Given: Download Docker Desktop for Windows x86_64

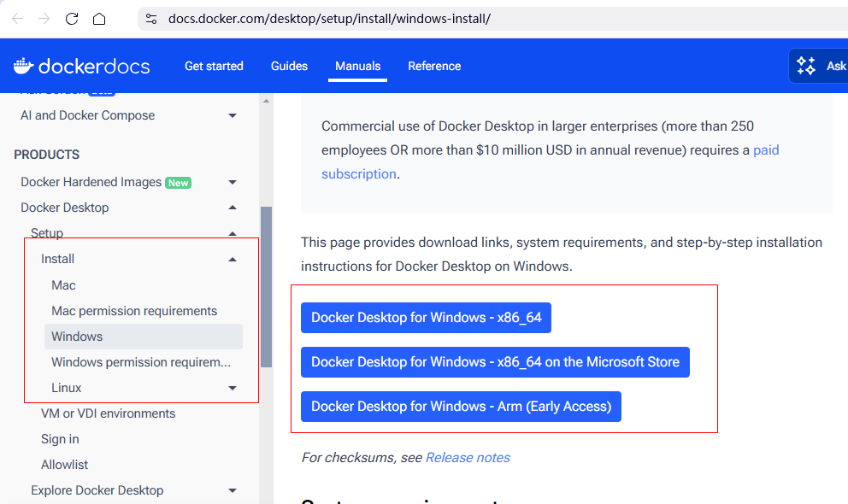Looking at the screenshot, I should (427, 318).
